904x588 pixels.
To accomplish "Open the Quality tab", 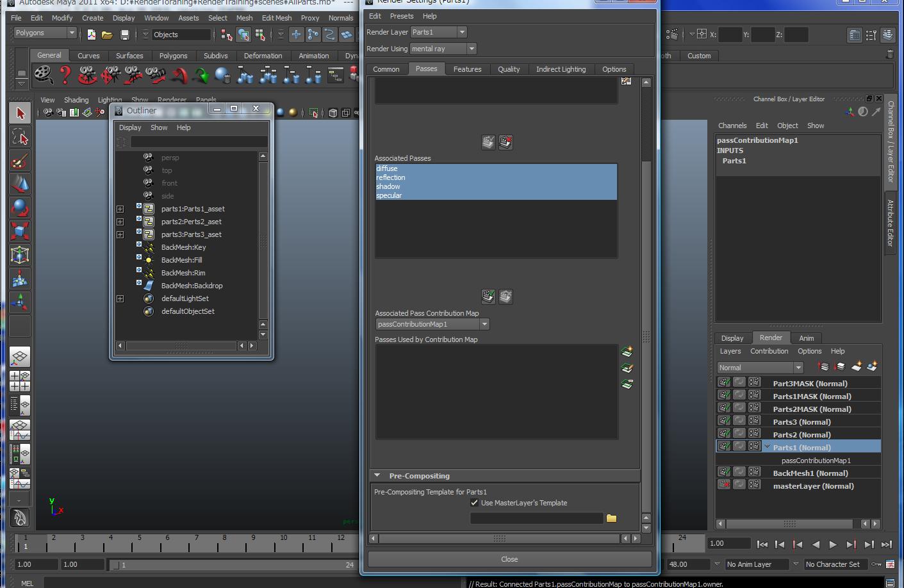I will coord(509,69).
